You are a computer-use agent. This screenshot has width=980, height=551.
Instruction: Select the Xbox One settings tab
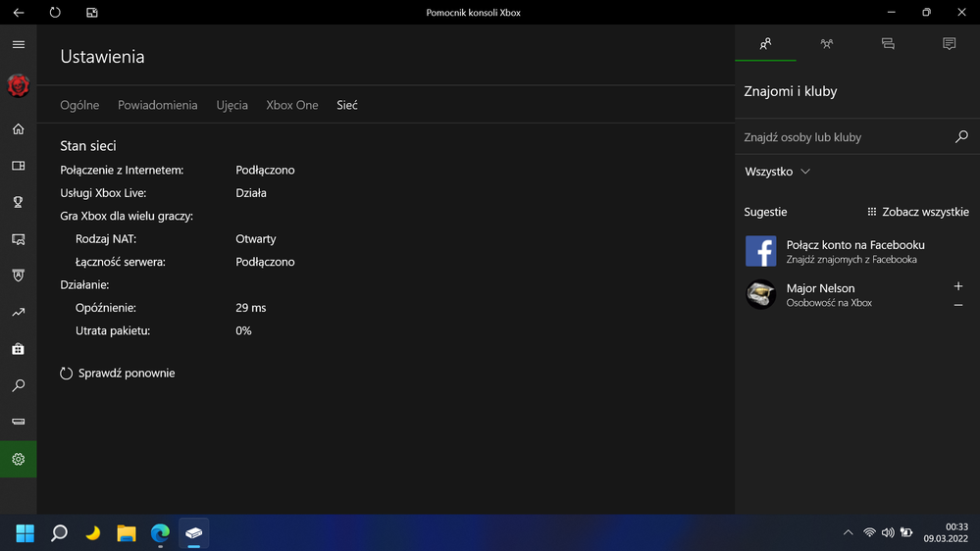click(292, 105)
